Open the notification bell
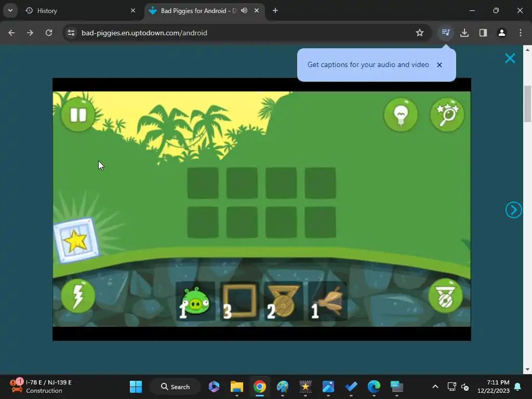Viewport: 532px width, 399px height. click(x=518, y=387)
